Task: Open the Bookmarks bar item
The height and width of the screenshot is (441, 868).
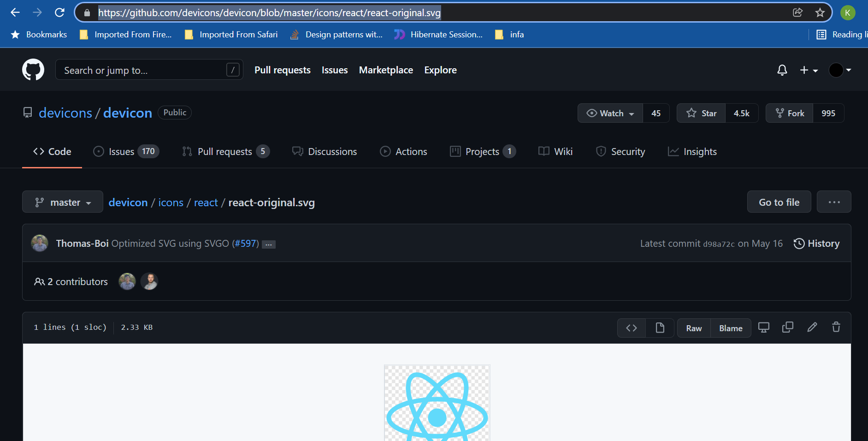Action: click(39, 35)
